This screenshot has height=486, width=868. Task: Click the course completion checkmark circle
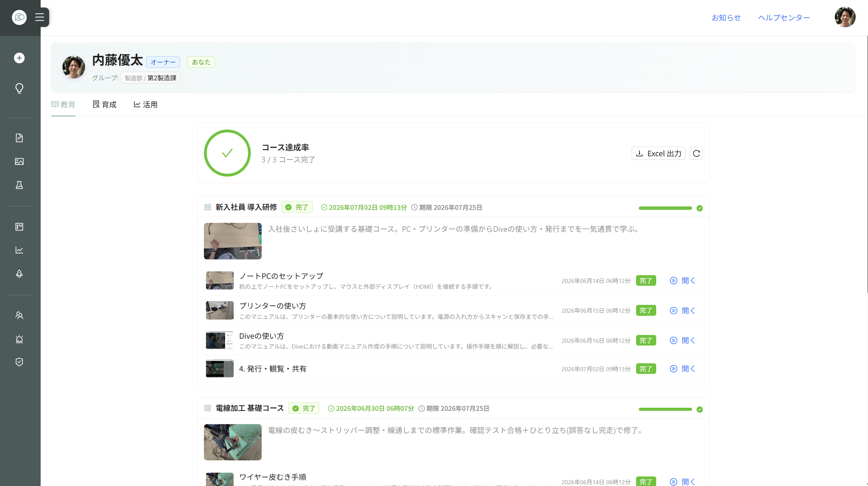[x=227, y=153]
